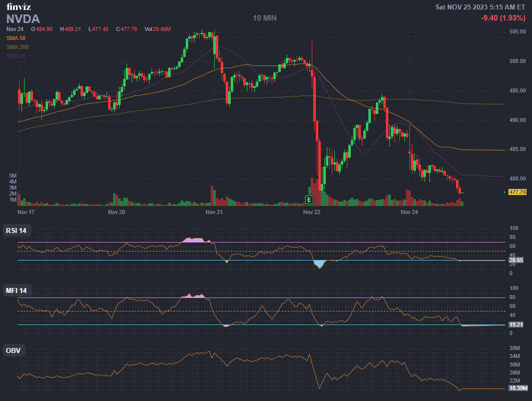The width and height of the screenshot is (532, 401).
Task: Click the Sat NOV 25 2023 timestamp
Action: (480, 7)
